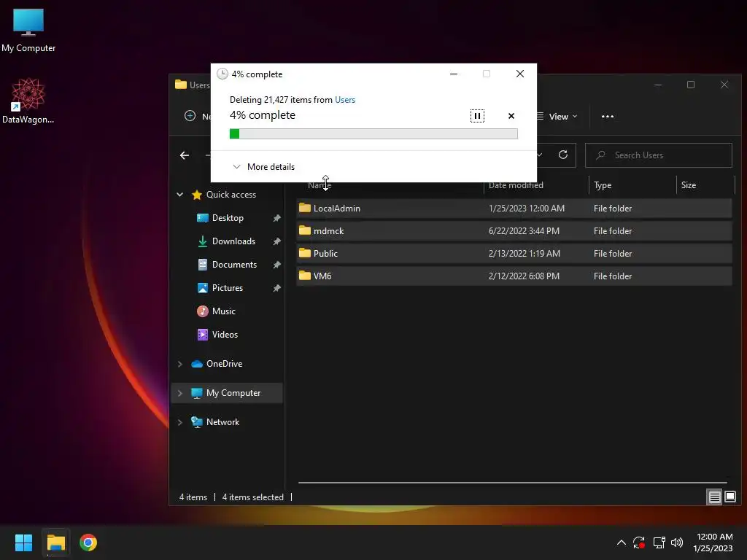Screen dimensions: 747x560
Task: Open File Explorer from the taskbar
Action: click(x=55, y=542)
